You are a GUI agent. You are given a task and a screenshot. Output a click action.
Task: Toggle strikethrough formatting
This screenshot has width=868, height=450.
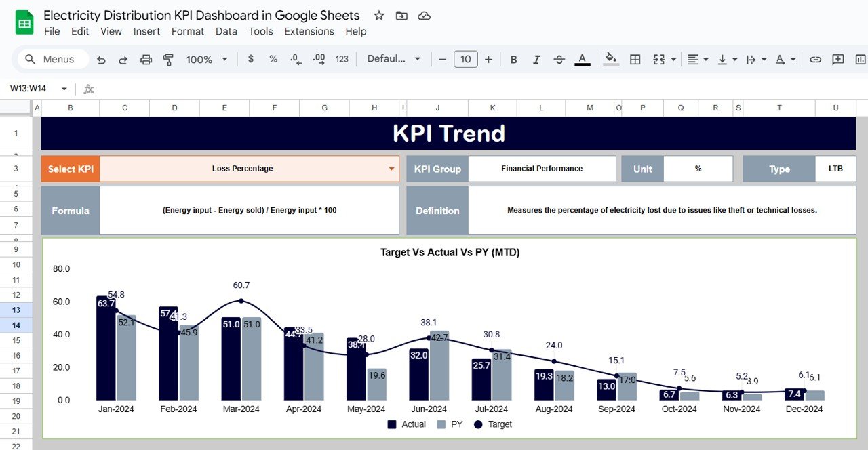559,59
